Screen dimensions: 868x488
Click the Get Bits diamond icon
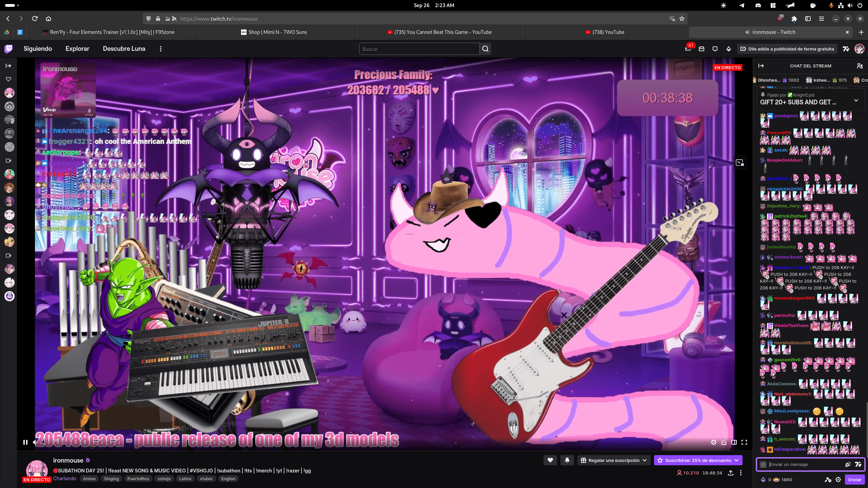tap(729, 49)
